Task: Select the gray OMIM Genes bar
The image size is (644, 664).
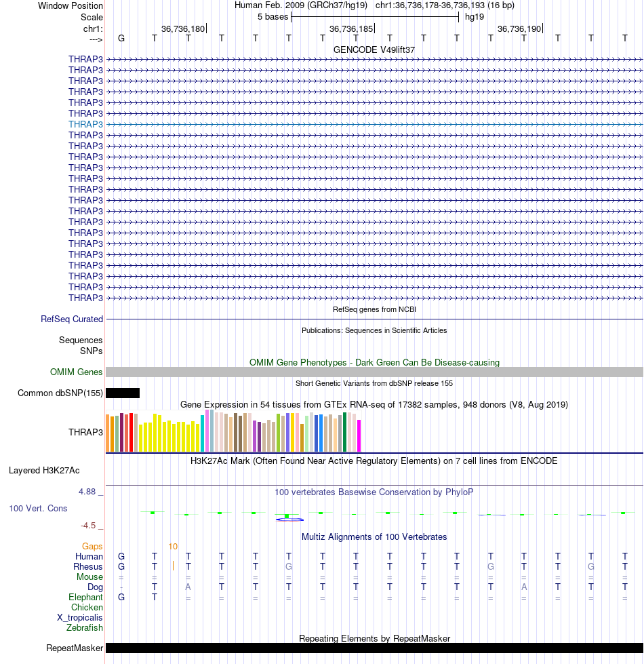Action: click(374, 372)
